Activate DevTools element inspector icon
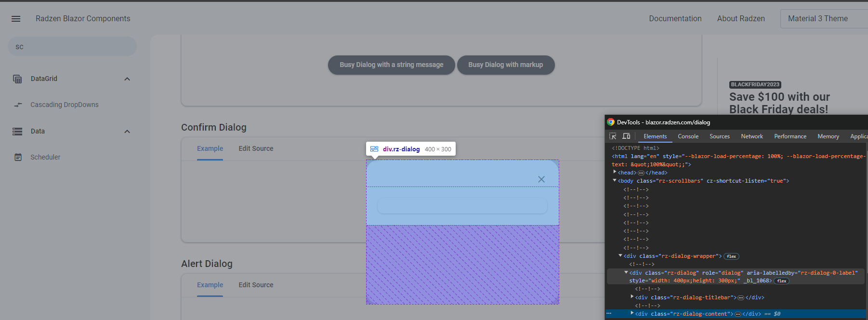The width and height of the screenshot is (868, 320). [613, 136]
